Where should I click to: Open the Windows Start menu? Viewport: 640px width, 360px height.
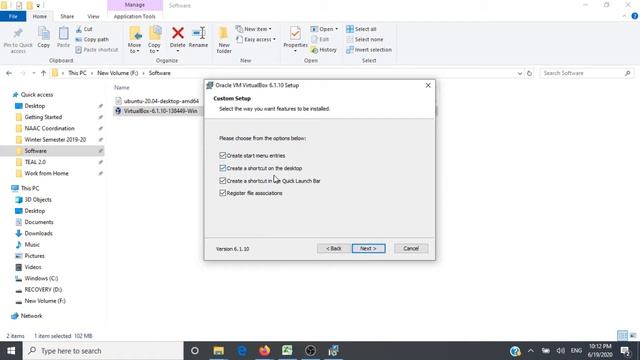[11, 351]
